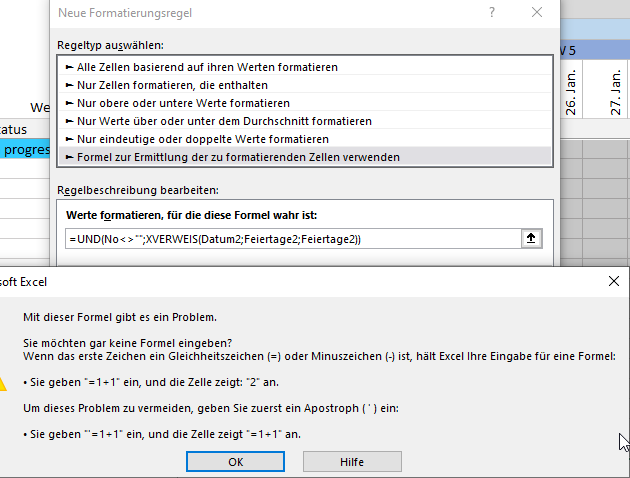Close the Neue Formatierungsregel dialog
630x478 pixels.
tap(537, 12)
